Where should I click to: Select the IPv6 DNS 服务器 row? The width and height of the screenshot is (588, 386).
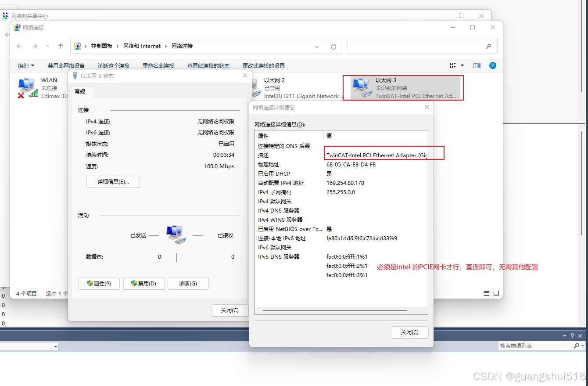pos(341,257)
